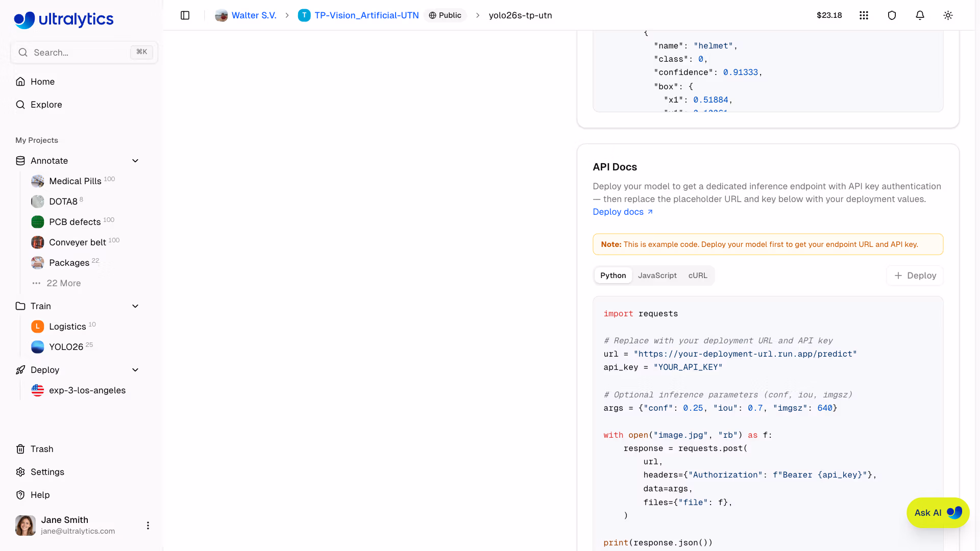Open the notifications bell
980x551 pixels.
point(920,15)
